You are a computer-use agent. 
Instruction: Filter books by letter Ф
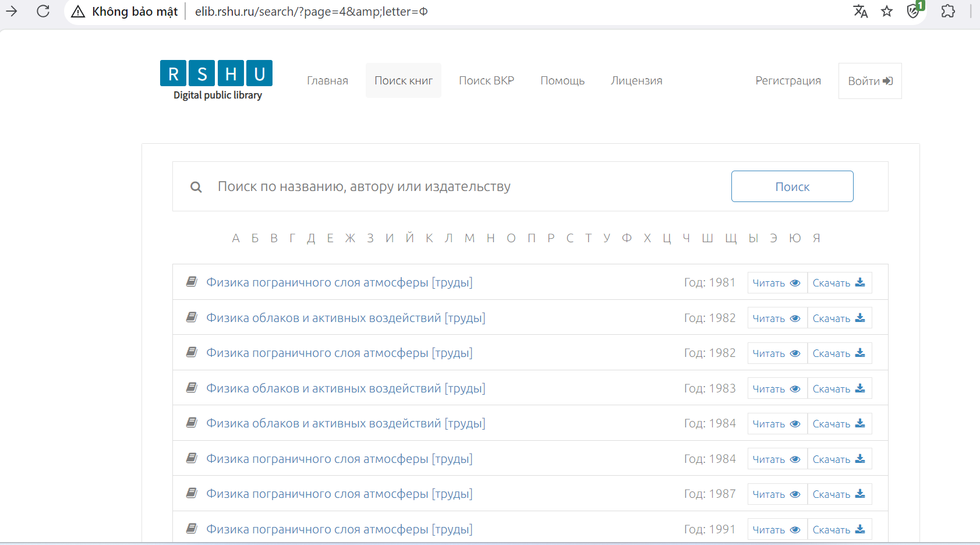627,238
